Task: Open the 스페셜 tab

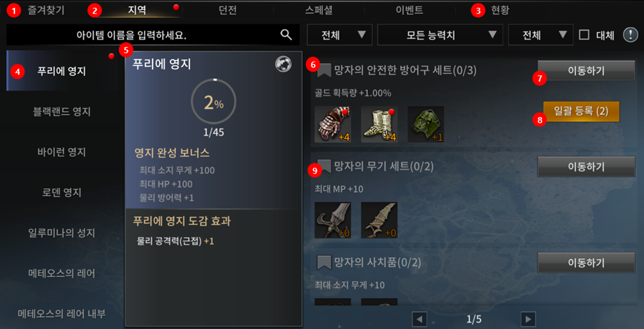Action: tap(319, 10)
